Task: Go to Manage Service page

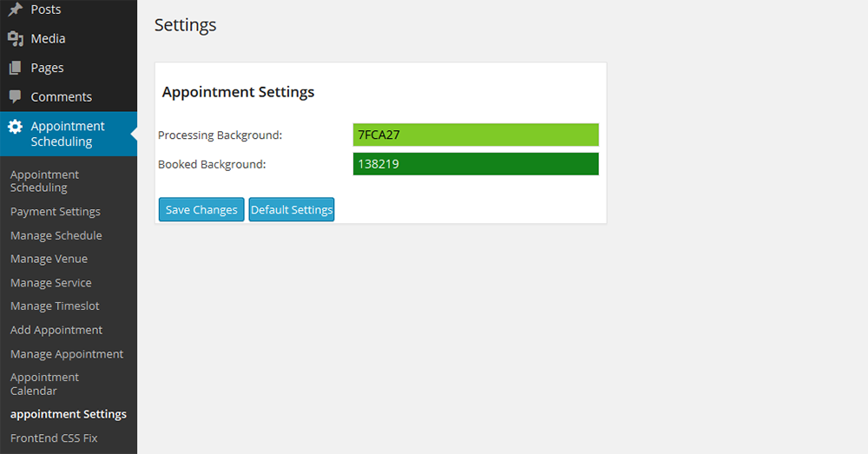Action: pyautogui.click(x=51, y=283)
